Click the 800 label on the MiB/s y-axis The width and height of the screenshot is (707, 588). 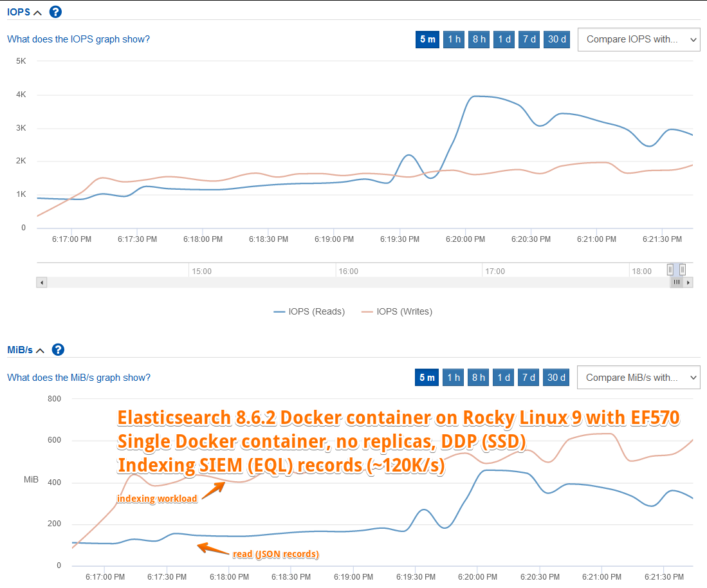[x=54, y=399]
